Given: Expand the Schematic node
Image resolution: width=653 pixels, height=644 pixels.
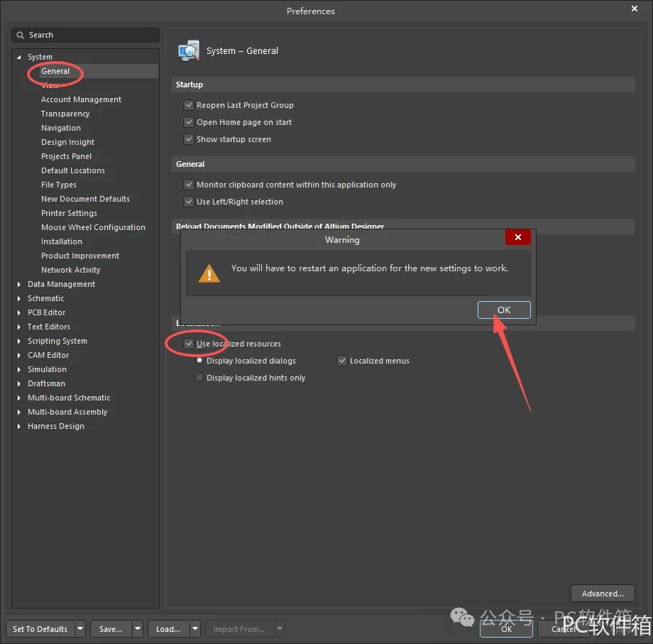Looking at the screenshot, I should (x=18, y=298).
